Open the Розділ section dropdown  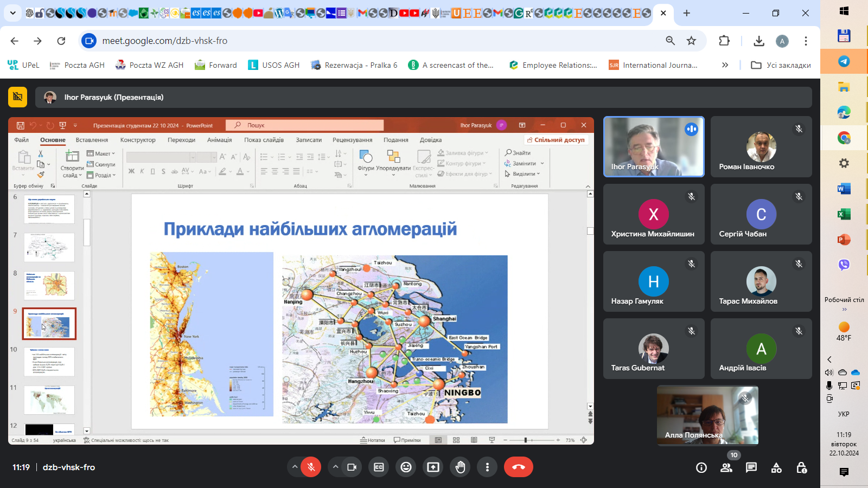[x=101, y=175]
